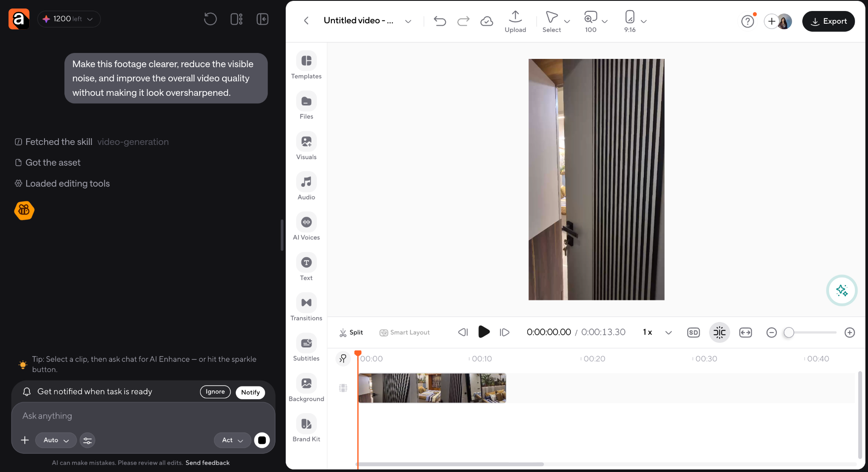Toggle the SD preview quality button
Image resolution: width=868 pixels, height=472 pixels.
[693, 333]
